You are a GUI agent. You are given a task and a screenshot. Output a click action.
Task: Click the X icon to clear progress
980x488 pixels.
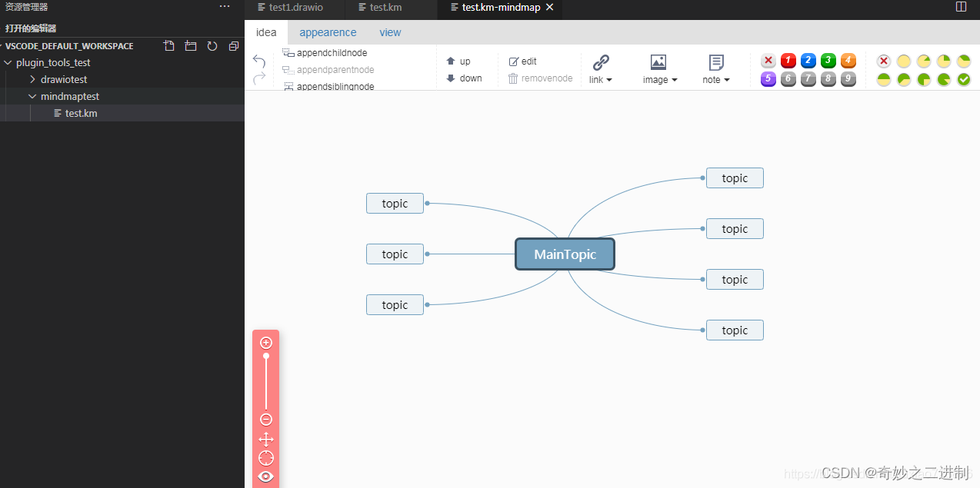point(883,60)
